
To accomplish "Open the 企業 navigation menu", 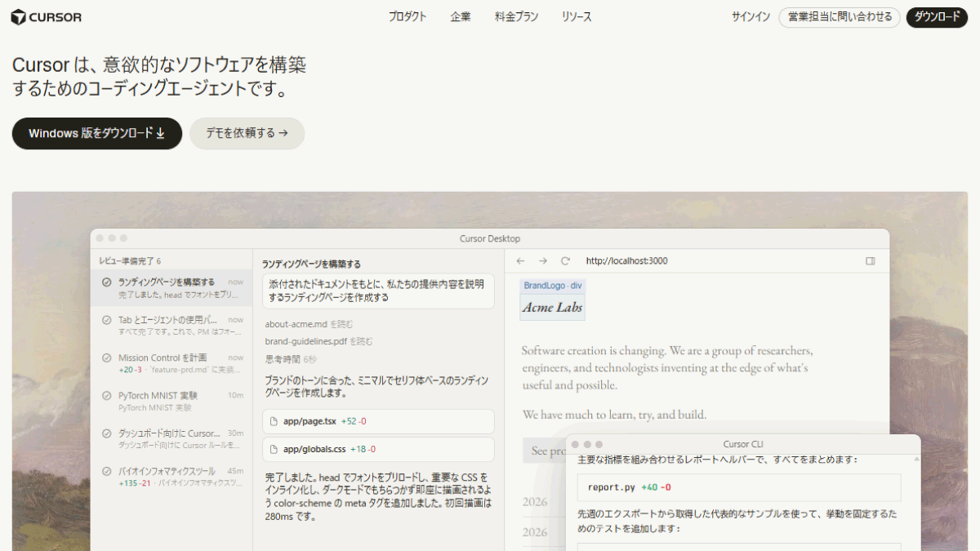I will 461,17.
